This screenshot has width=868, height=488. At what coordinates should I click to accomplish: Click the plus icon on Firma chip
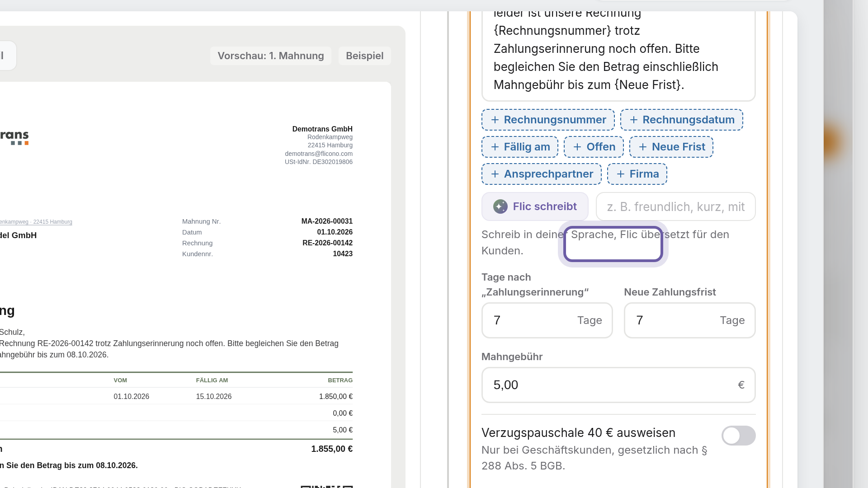point(621,174)
